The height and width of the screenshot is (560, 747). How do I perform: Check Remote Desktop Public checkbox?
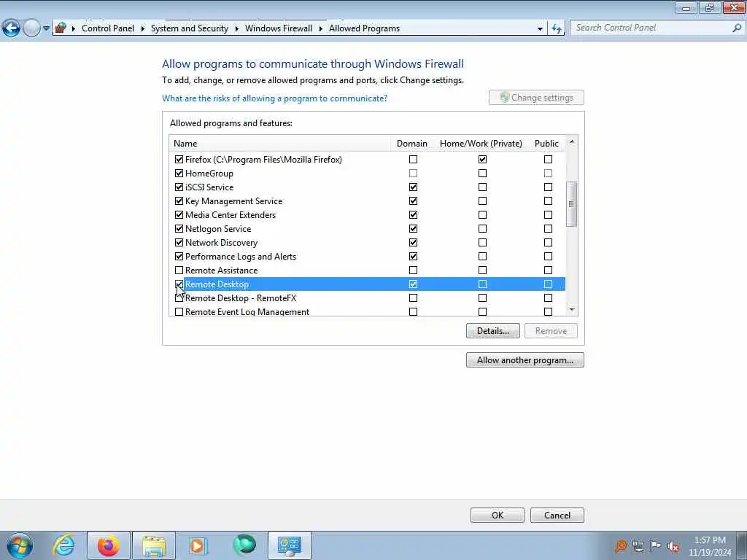point(549,284)
